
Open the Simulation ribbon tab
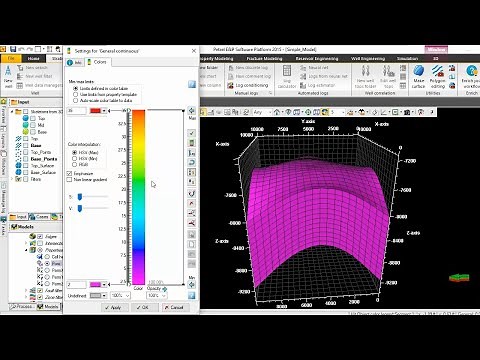point(407,59)
